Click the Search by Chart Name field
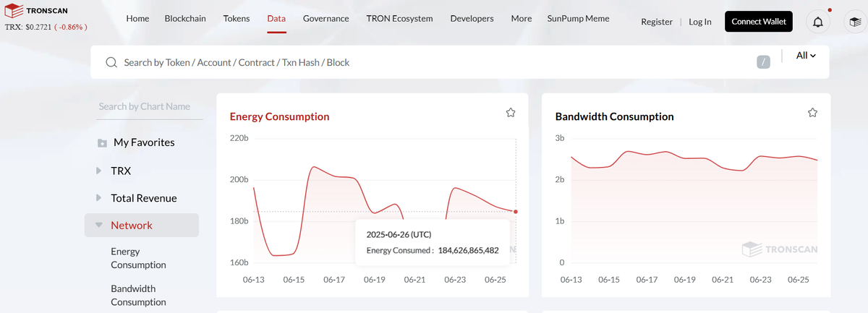The width and height of the screenshot is (868, 313). (150, 106)
